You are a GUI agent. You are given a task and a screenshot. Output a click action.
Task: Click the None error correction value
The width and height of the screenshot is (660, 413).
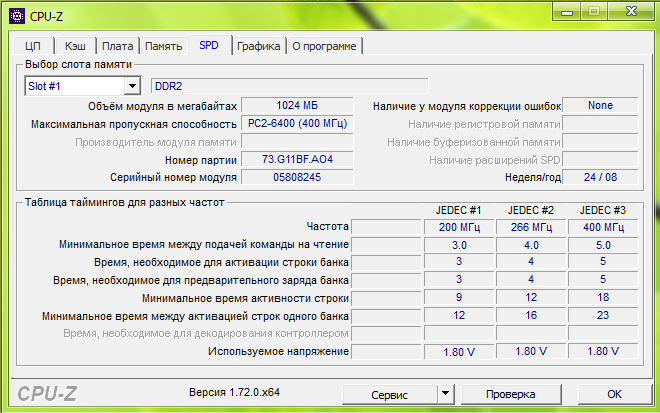click(600, 105)
